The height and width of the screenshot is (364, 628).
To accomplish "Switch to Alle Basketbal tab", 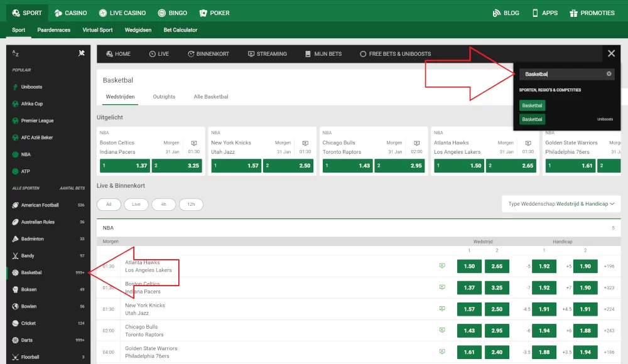I will (x=211, y=97).
